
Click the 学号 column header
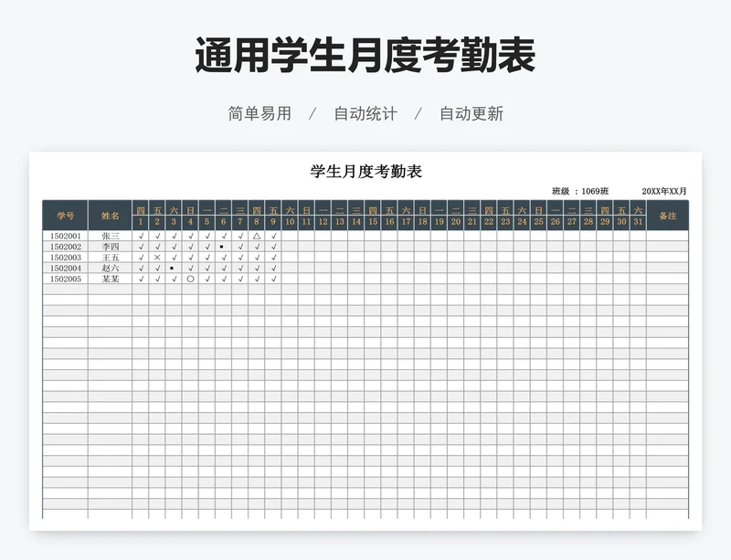tap(65, 216)
